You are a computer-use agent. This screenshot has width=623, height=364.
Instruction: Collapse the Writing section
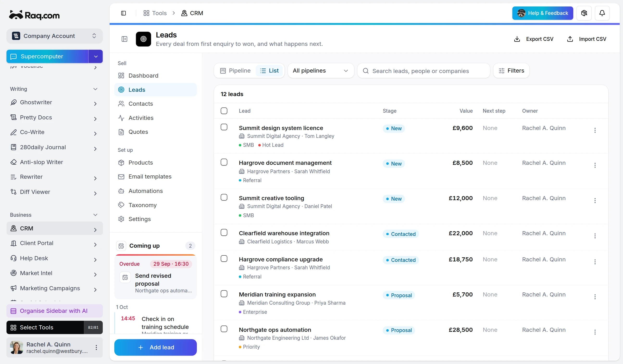[95, 89]
